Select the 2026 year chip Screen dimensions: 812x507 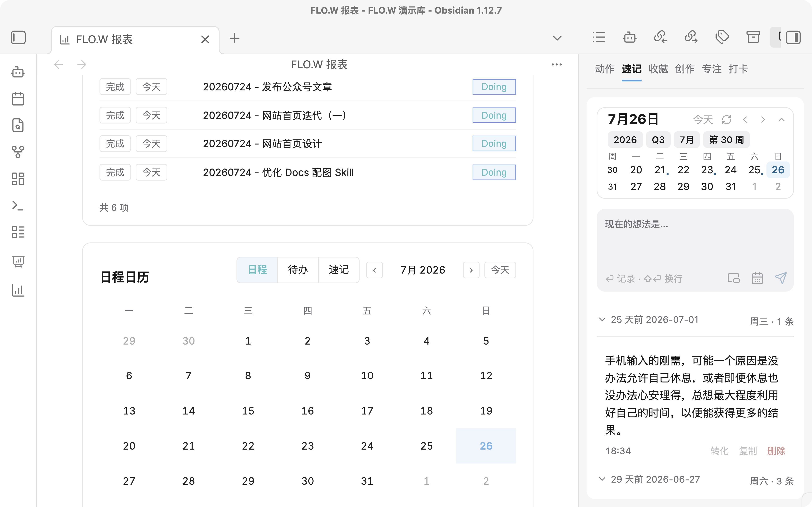[625, 140]
